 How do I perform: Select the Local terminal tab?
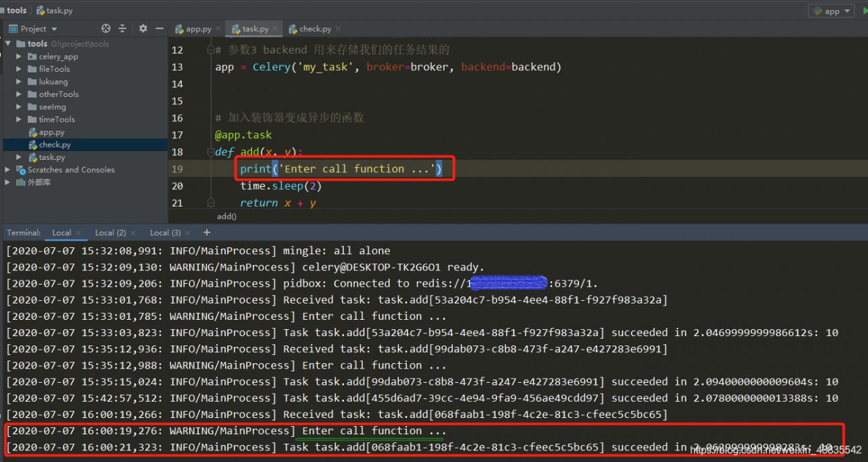click(62, 232)
